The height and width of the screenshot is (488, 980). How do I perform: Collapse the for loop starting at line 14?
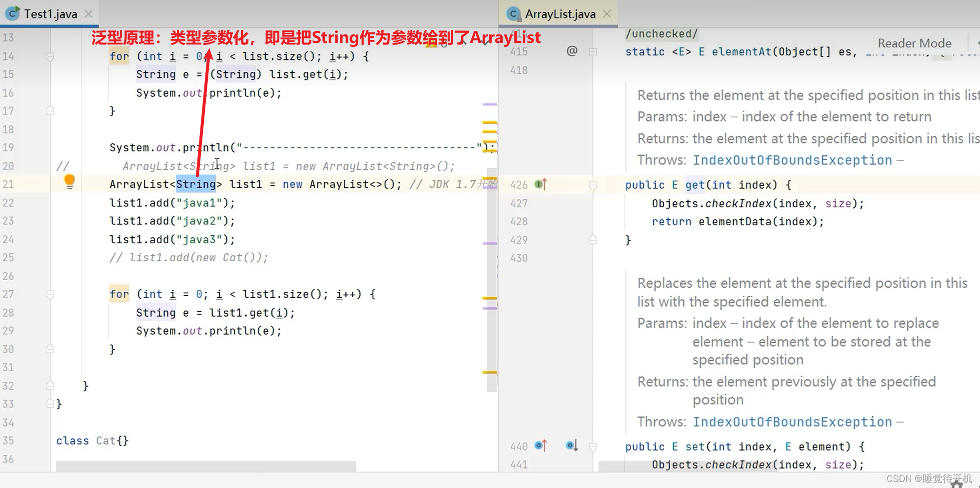50,56
